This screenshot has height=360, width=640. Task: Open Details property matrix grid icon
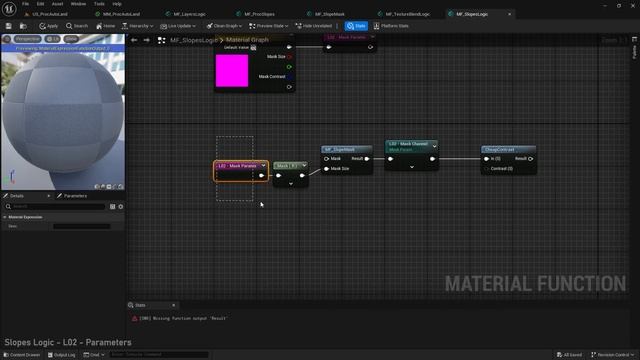(x=113, y=207)
